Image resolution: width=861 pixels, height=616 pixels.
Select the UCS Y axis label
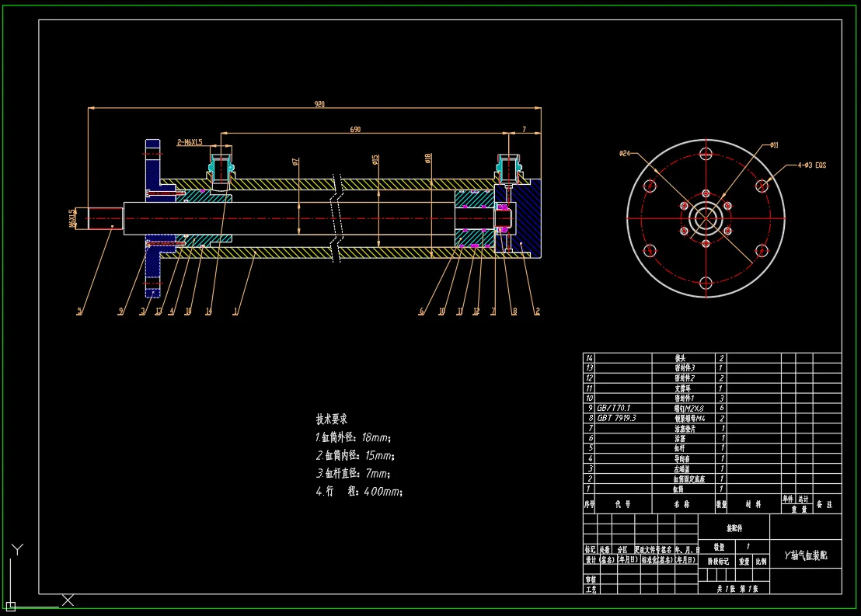tap(18, 549)
